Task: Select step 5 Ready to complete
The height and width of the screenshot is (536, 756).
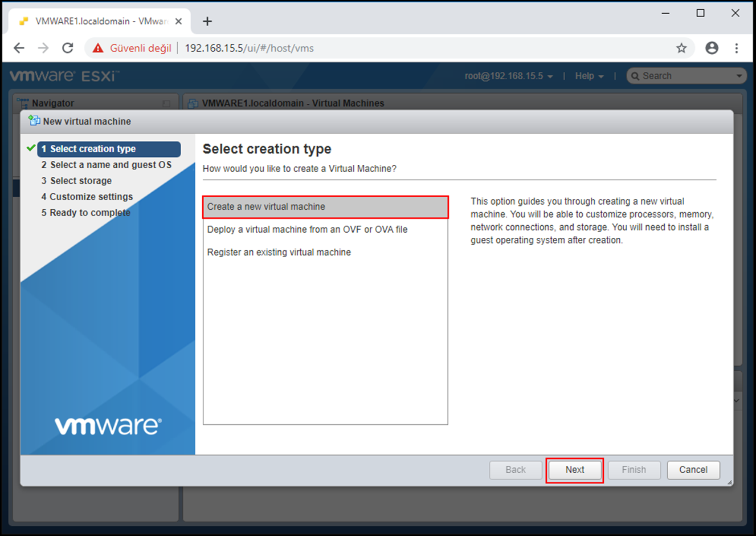Action: [x=85, y=213]
